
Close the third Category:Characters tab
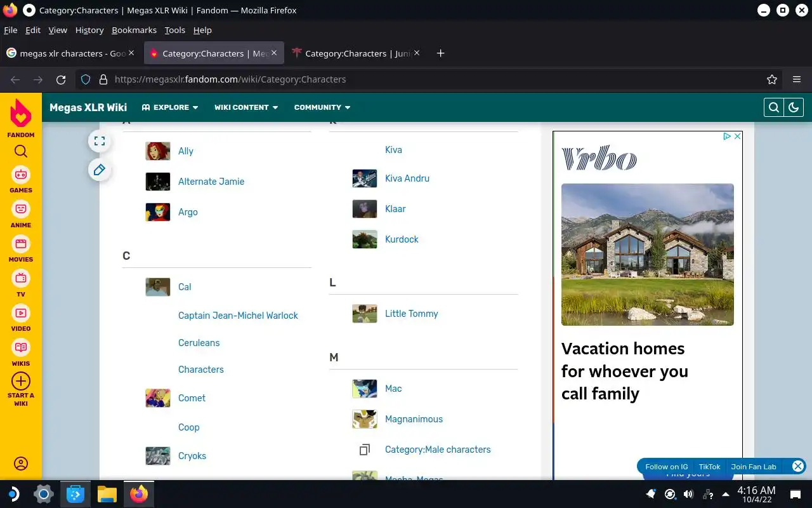click(417, 53)
